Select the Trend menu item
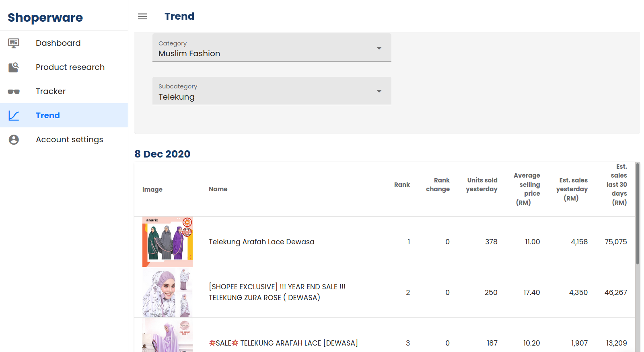The image size is (644, 352). pyautogui.click(x=64, y=115)
